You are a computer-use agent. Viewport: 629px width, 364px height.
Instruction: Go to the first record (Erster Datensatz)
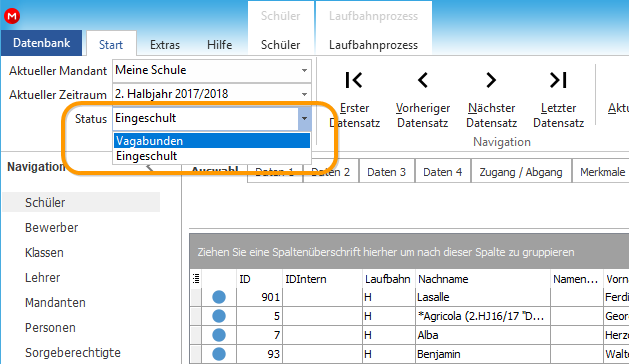tap(354, 98)
